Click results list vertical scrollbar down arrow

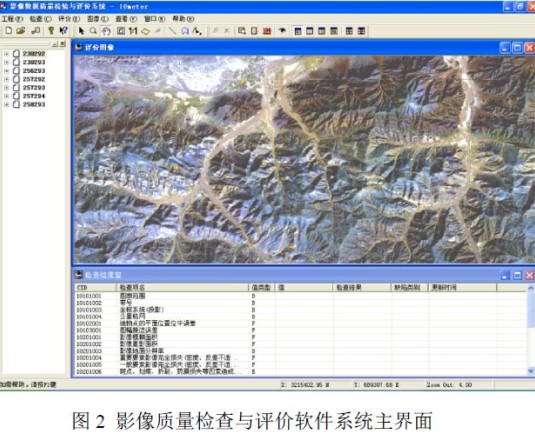click(x=531, y=371)
